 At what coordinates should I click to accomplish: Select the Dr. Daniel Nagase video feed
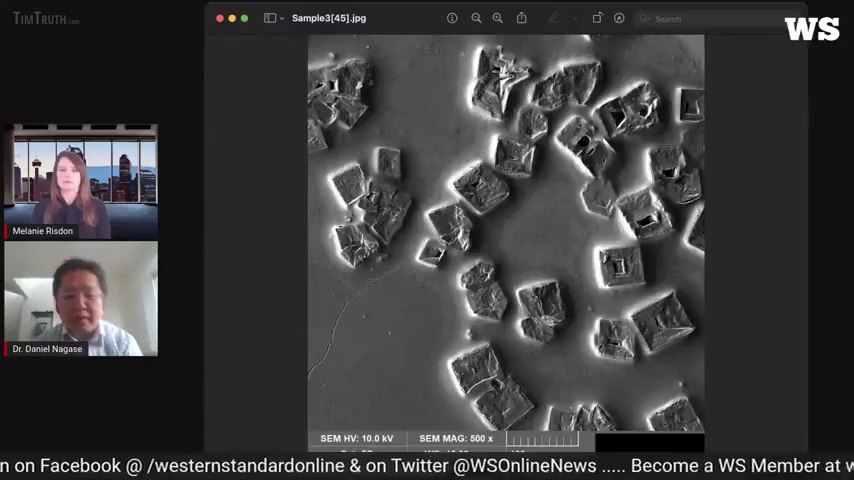coord(80,298)
